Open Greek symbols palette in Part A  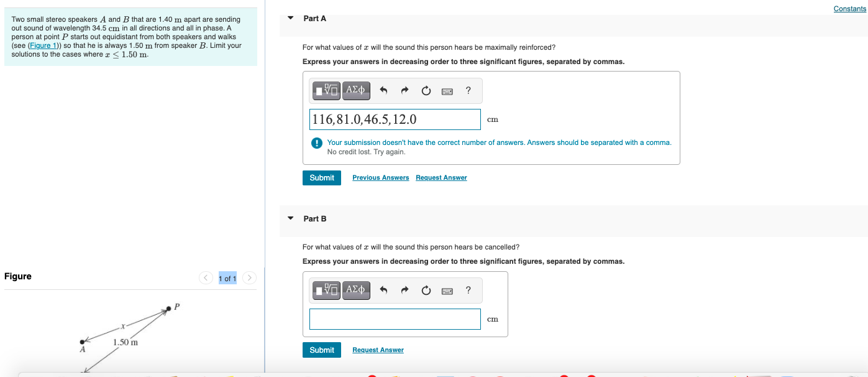[355, 91]
